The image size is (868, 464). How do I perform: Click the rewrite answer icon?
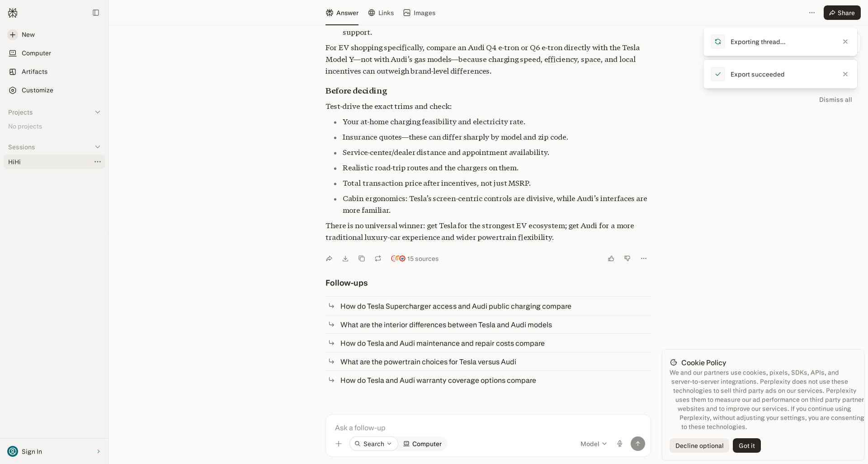pos(378,258)
